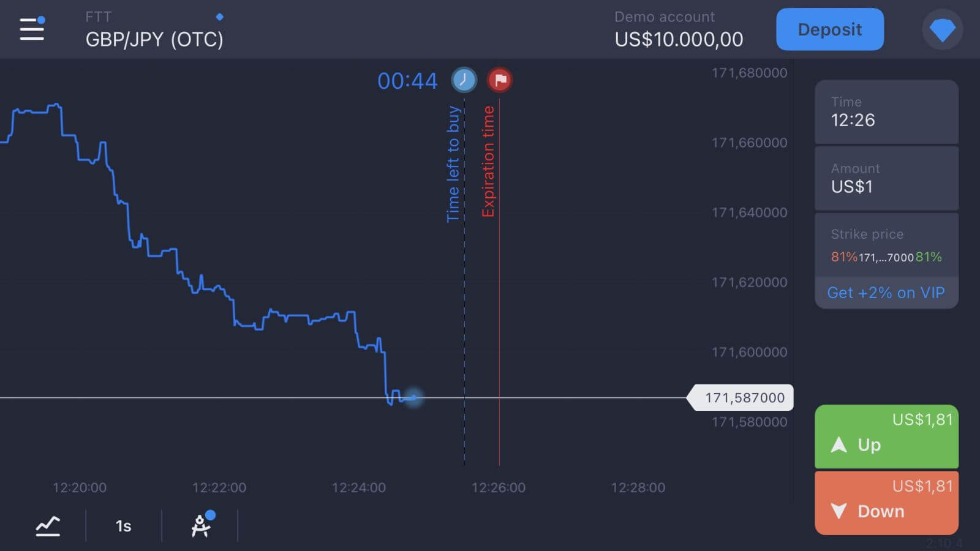The width and height of the screenshot is (980, 551).
Task: Open chart type options via the line chart icon
Action: (x=48, y=525)
